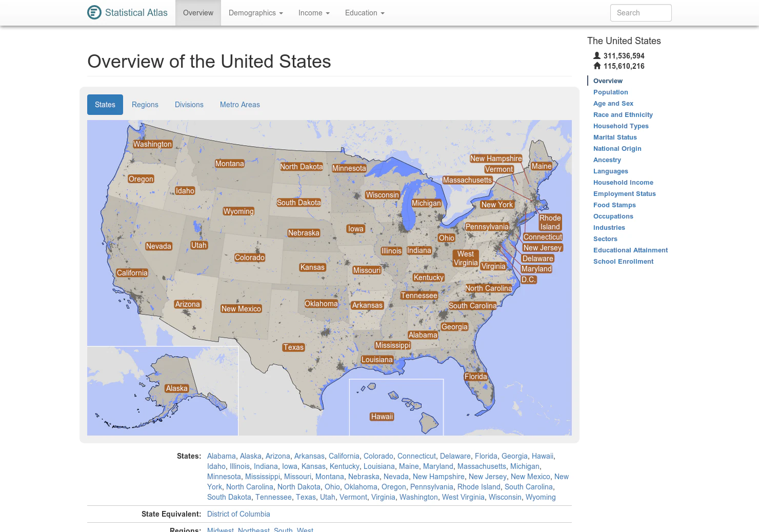
Task: Click the School Enrollment sidebar entry
Action: 623,261
